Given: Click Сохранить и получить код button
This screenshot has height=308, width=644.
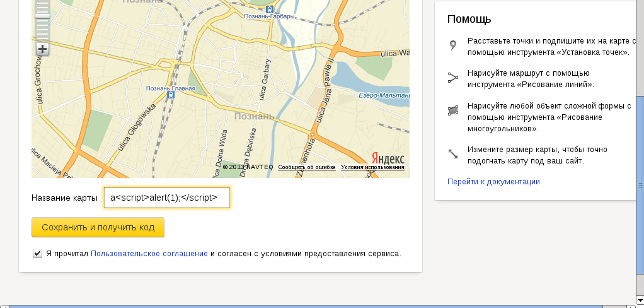Looking at the screenshot, I should click(98, 227).
